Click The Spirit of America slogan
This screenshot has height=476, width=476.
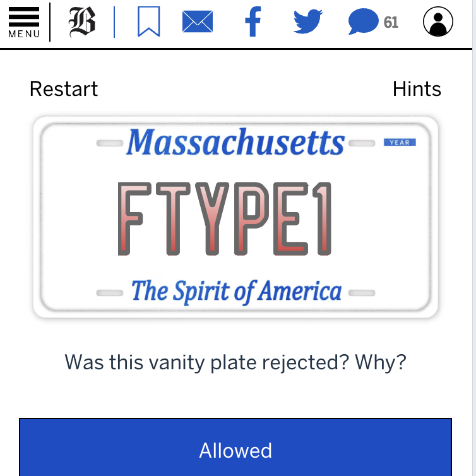(236, 292)
